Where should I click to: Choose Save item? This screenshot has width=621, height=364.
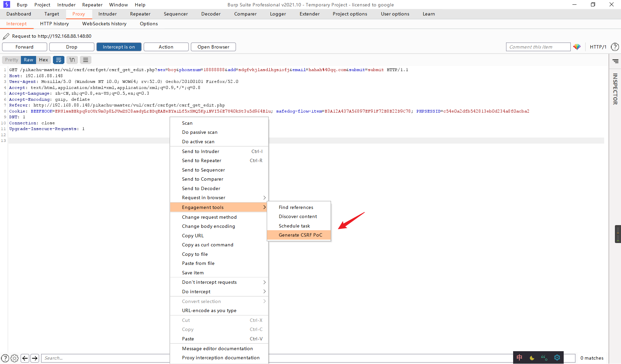pyautogui.click(x=219, y=273)
